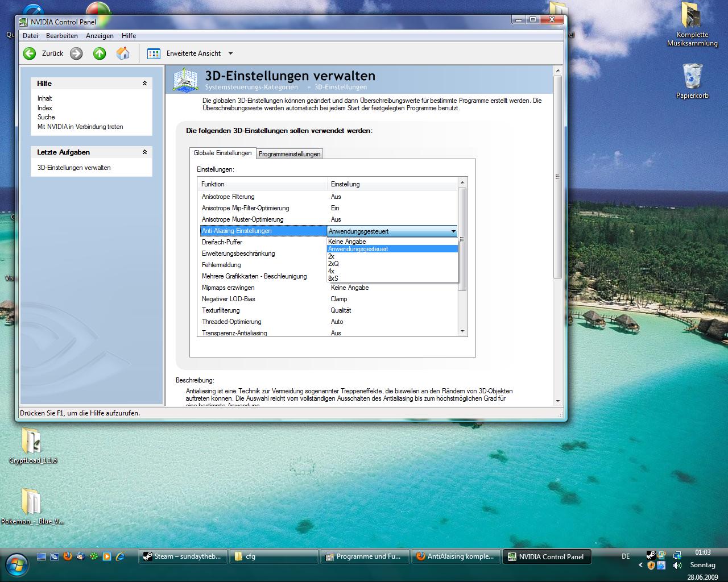Click the main page scroll-down arrow
This screenshot has width=728, height=582.
(557, 401)
